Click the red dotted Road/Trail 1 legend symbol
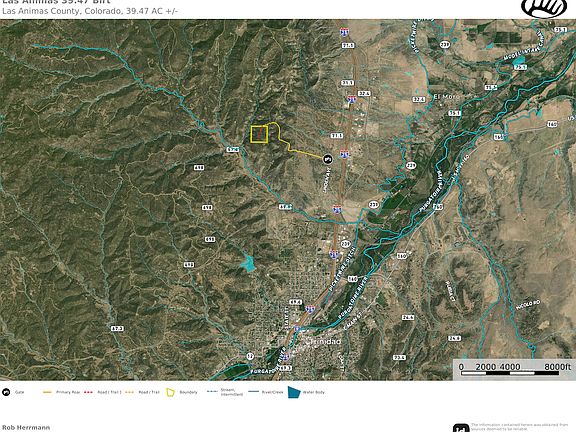The image size is (576, 432). coord(89,392)
